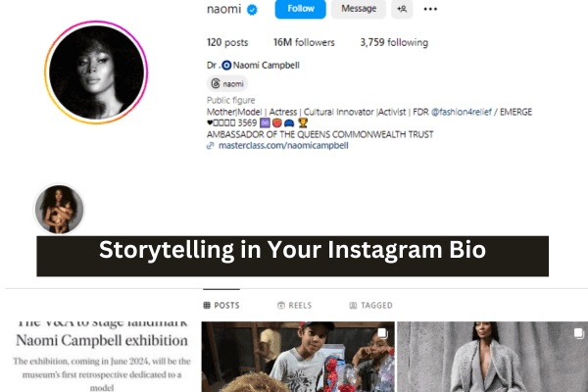This screenshot has height=392, width=588.
Task: Click the carousel icon on kids post
Action: point(382,333)
